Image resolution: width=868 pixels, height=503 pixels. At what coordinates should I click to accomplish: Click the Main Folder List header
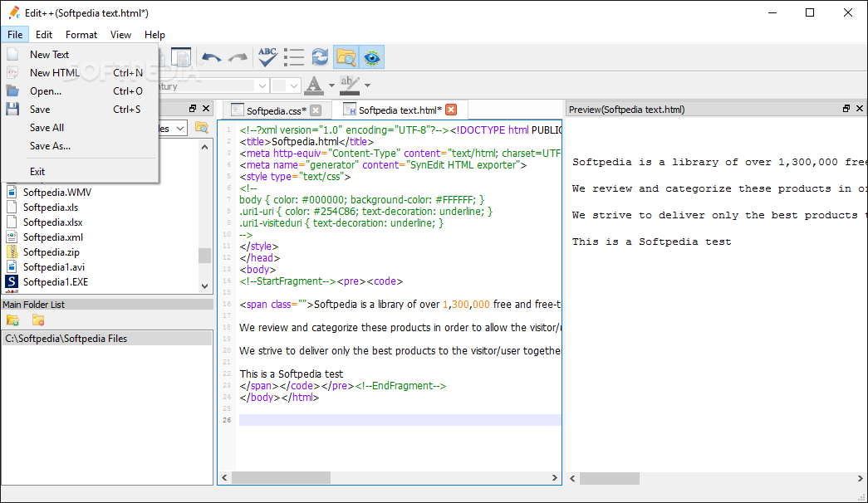click(107, 305)
